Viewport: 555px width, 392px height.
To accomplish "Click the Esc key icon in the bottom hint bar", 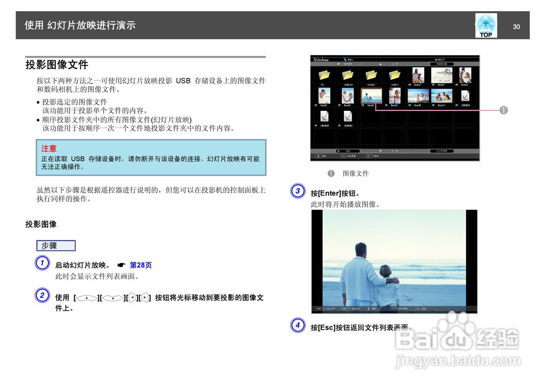I will coord(368,156).
